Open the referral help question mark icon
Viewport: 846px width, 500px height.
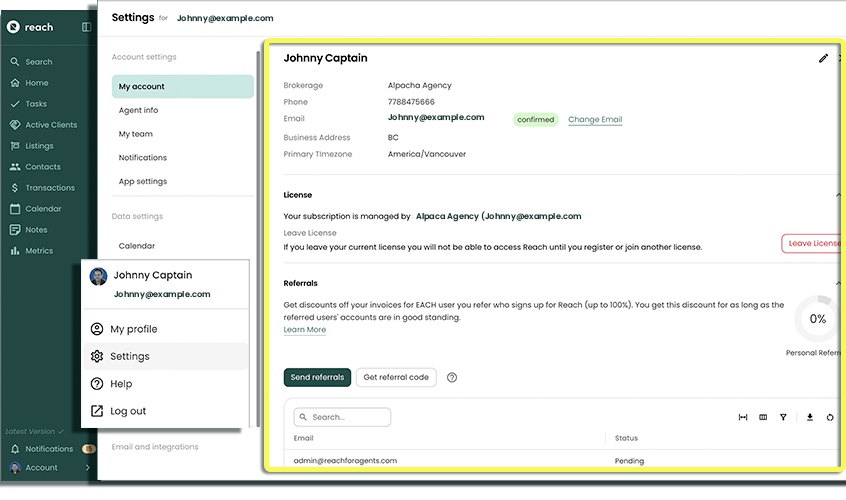pyautogui.click(x=452, y=378)
